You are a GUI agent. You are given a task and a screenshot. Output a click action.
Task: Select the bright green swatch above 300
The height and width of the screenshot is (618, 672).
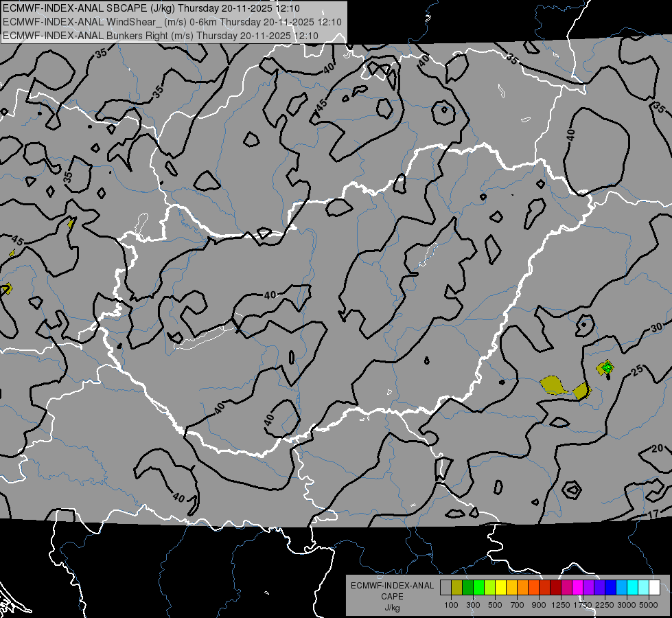pos(478,588)
